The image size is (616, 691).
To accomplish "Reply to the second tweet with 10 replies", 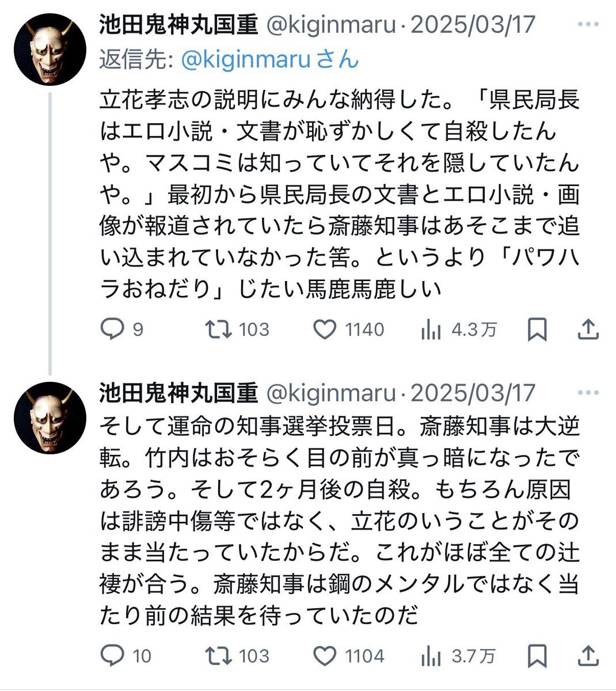I will (113, 656).
